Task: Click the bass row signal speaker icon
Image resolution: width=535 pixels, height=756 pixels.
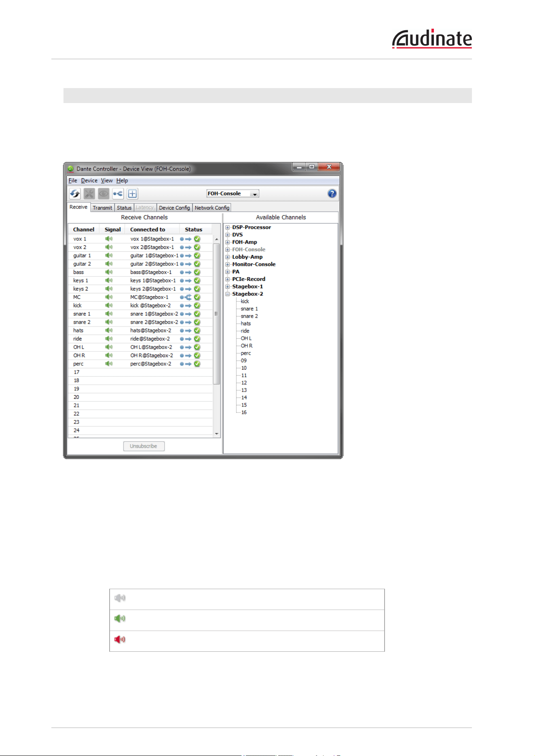Action: point(109,272)
